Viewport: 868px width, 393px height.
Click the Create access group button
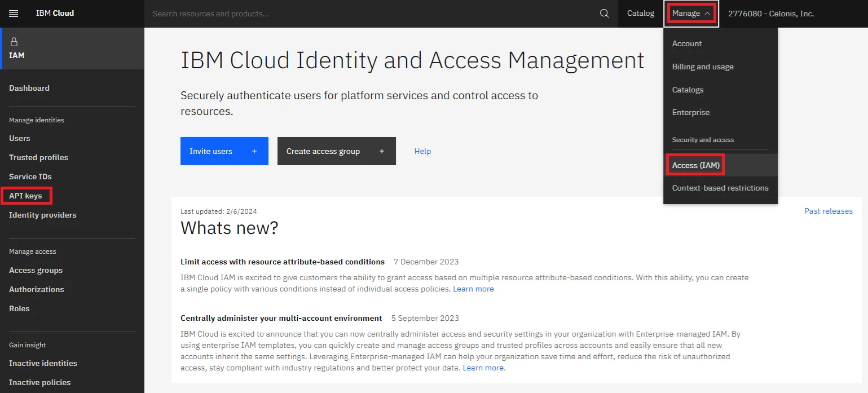pos(337,151)
